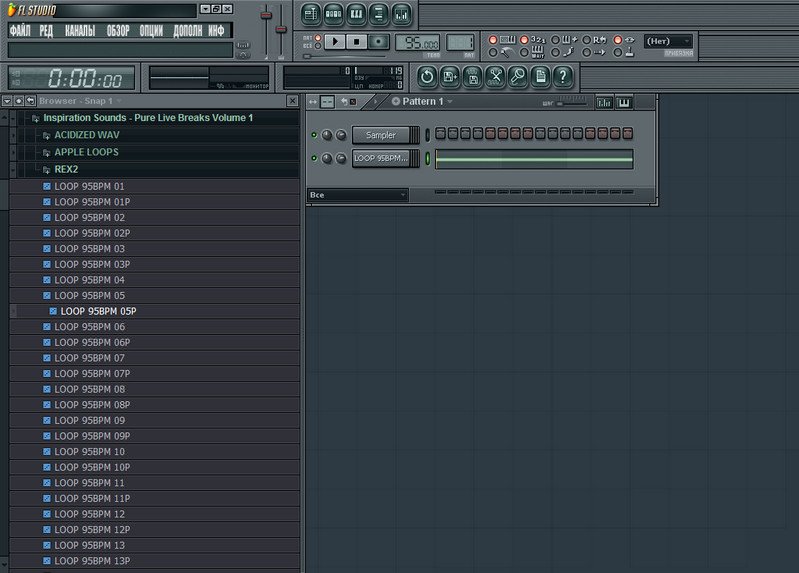Select the LOOP 95BPM channel selector LED
This screenshot has height=573, width=799.
[428, 159]
